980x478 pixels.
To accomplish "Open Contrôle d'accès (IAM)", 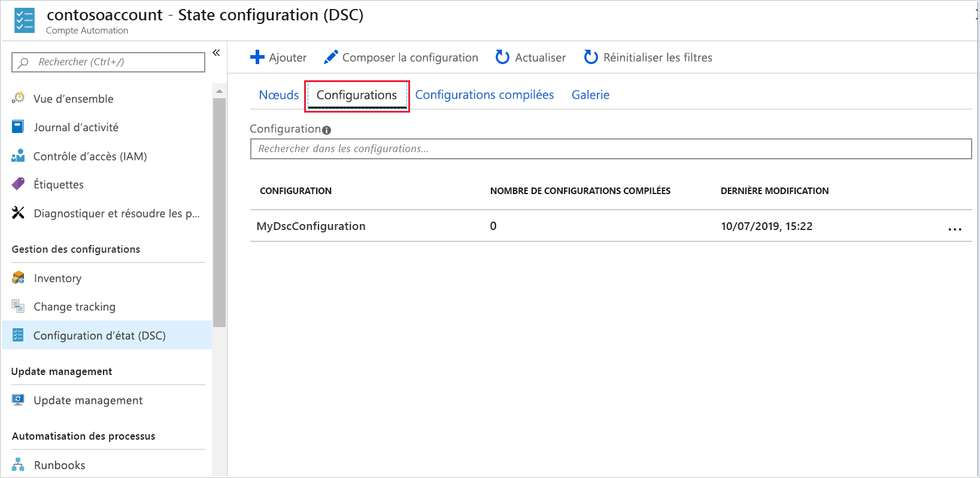I will [90, 156].
